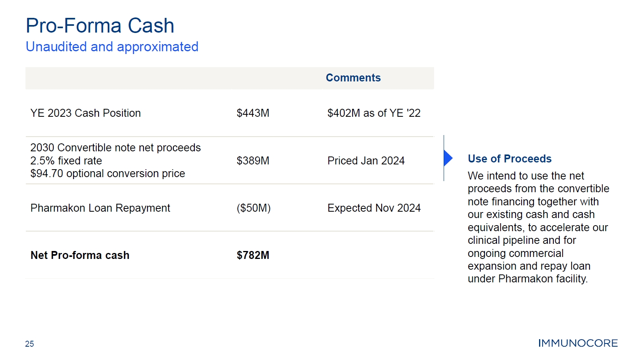The height and width of the screenshot is (361, 644).
Task: Click the Use of Proceeds paragraph text
Action: click(x=539, y=227)
